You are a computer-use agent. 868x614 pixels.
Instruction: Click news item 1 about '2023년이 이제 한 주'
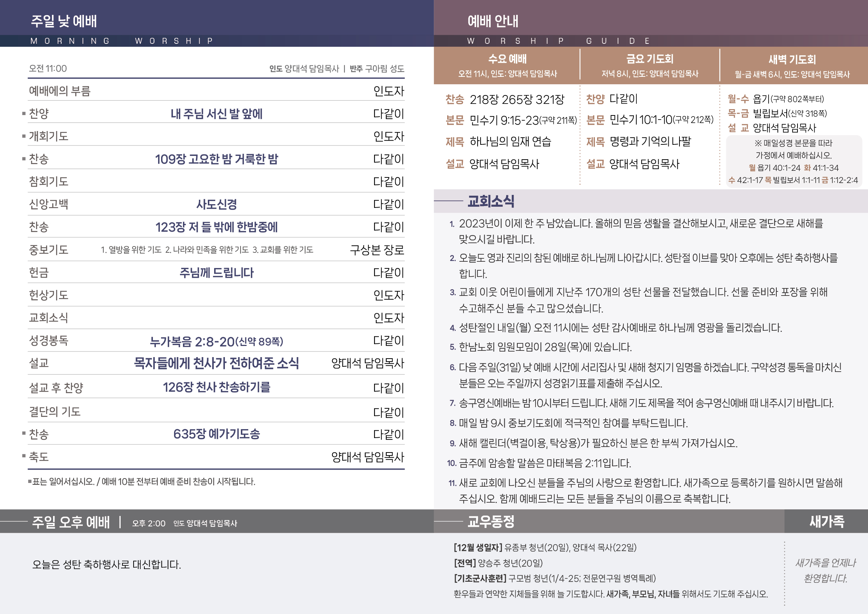pyautogui.click(x=637, y=231)
